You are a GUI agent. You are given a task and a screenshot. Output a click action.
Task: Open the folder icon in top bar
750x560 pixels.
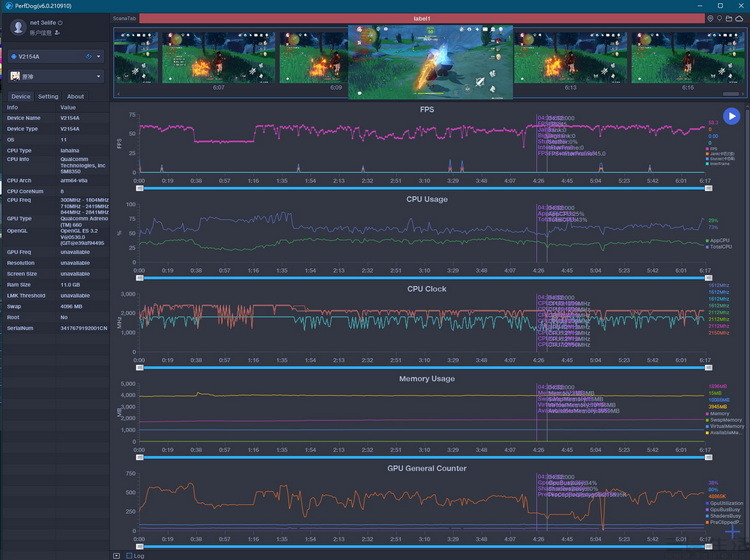[731, 18]
